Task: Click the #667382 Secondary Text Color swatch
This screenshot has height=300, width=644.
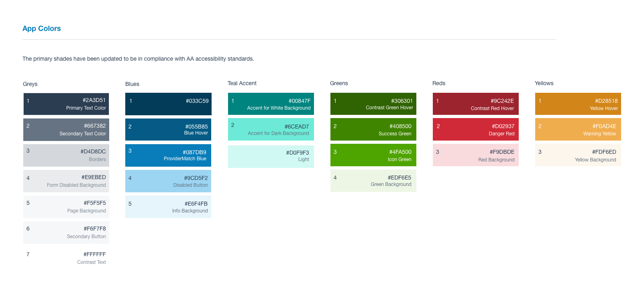Action: pos(66,130)
